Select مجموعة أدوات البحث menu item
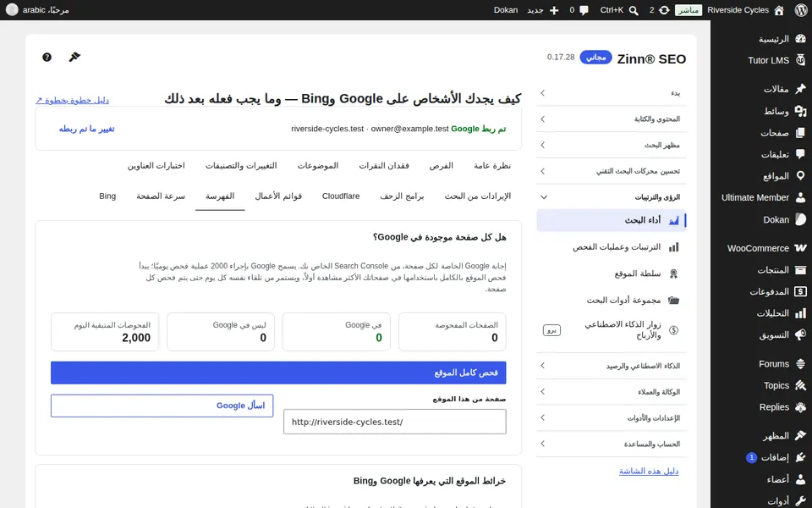 tap(612, 300)
